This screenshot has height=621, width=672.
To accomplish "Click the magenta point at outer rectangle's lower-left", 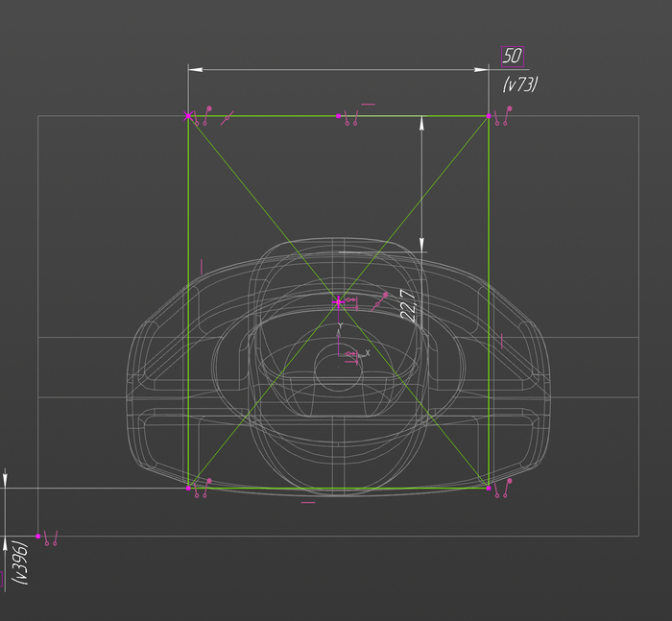I will point(38,536).
